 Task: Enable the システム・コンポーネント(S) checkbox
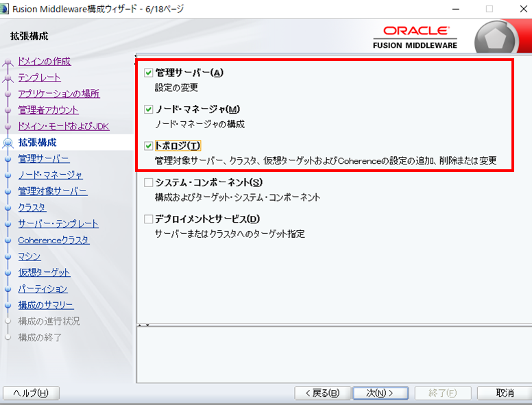point(148,182)
